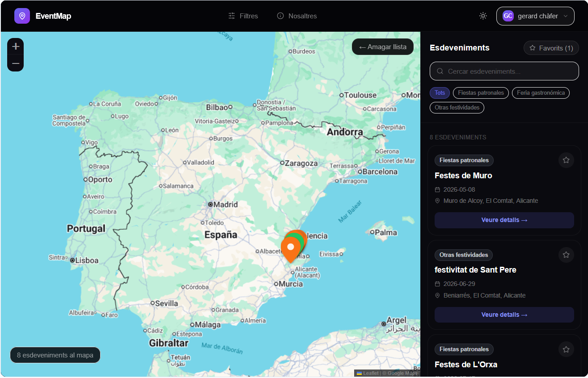Favorite the festivitat de Sant Pere event
Image resolution: width=588 pixels, height=378 pixels.
click(566, 255)
